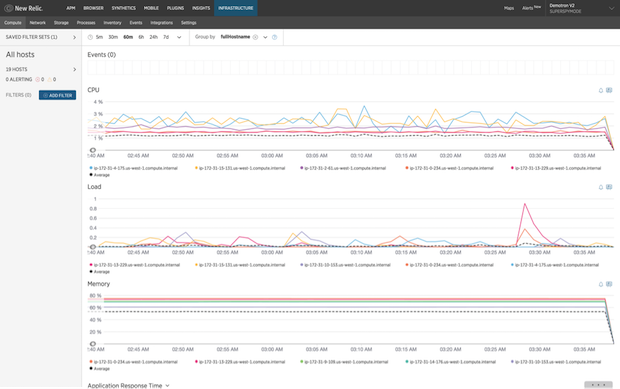Screen dimensions: 620x389
Task: Switch to the Settings sub-tab
Action: tap(189, 23)
